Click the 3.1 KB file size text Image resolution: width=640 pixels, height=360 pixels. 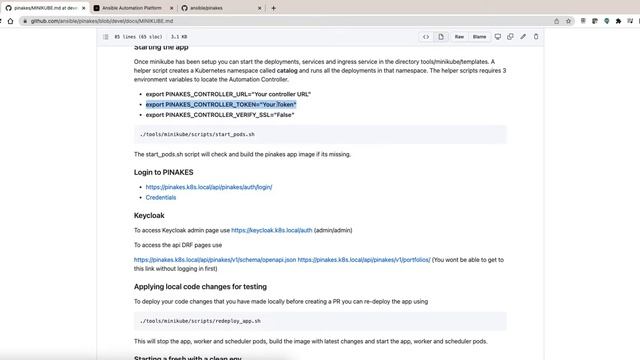pos(179,37)
